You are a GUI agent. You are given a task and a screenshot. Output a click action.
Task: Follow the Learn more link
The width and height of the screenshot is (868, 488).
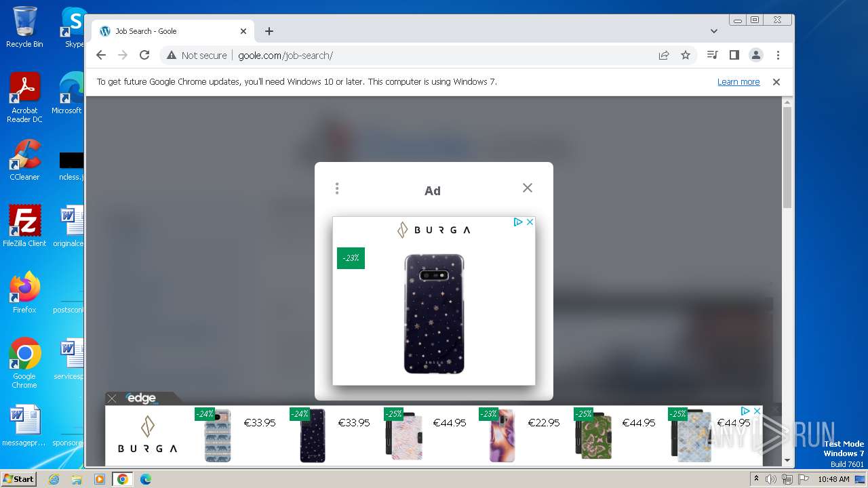coord(738,82)
